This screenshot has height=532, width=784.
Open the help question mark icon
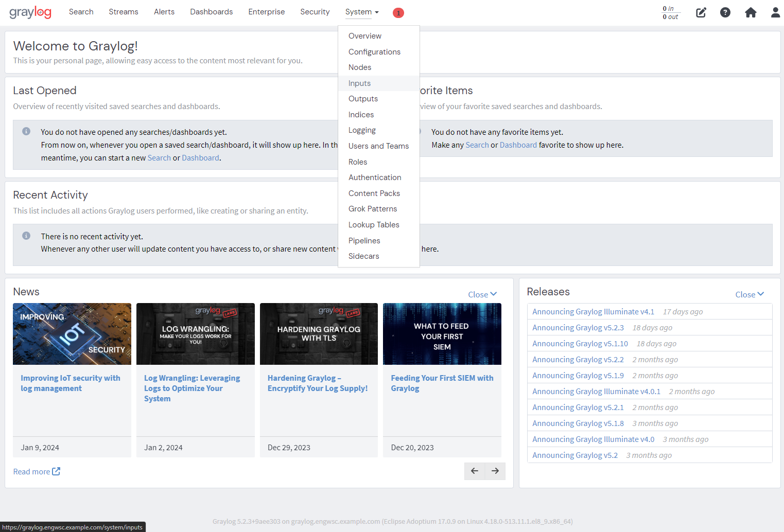(x=725, y=12)
